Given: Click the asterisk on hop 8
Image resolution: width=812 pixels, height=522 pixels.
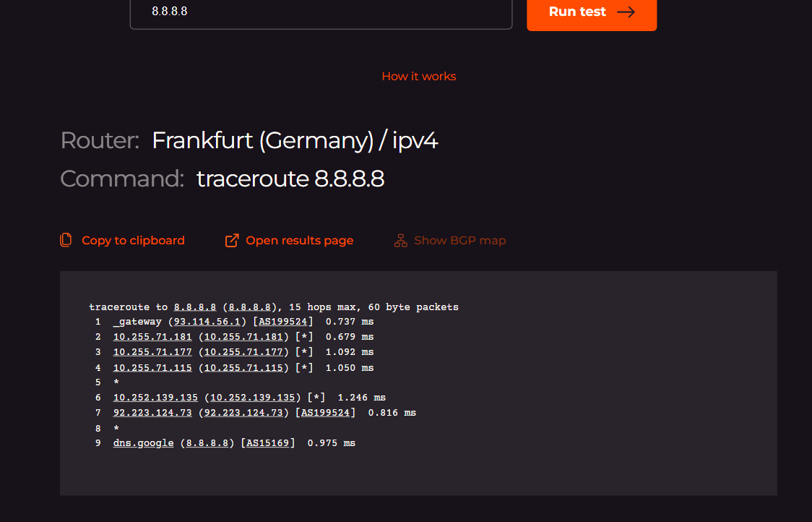Looking at the screenshot, I should pyautogui.click(x=116, y=429).
